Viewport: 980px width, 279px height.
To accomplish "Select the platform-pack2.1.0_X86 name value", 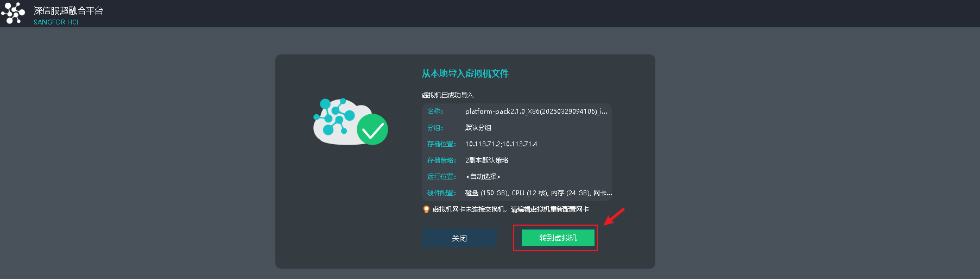I will [536, 111].
